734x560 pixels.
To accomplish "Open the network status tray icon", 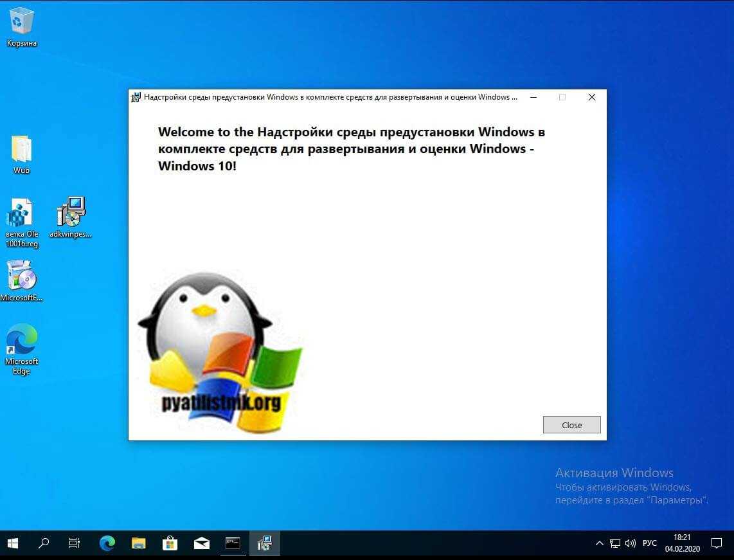I will tap(615, 544).
